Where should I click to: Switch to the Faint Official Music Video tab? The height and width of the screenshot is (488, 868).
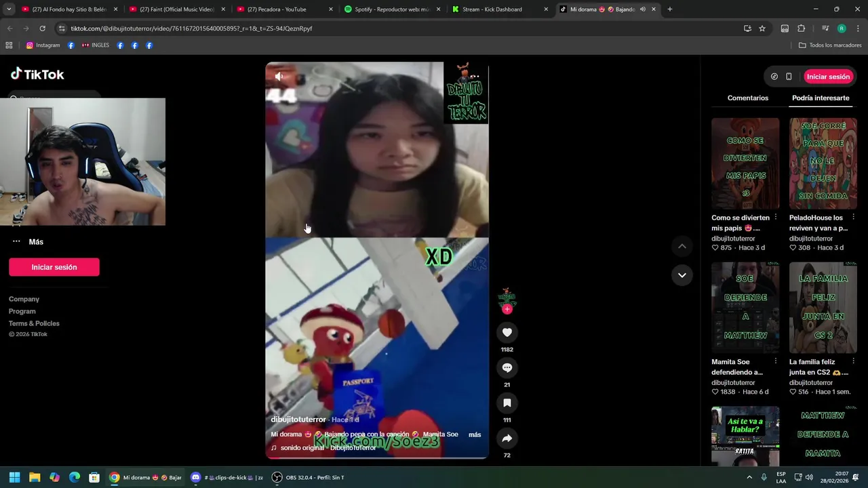176,9
